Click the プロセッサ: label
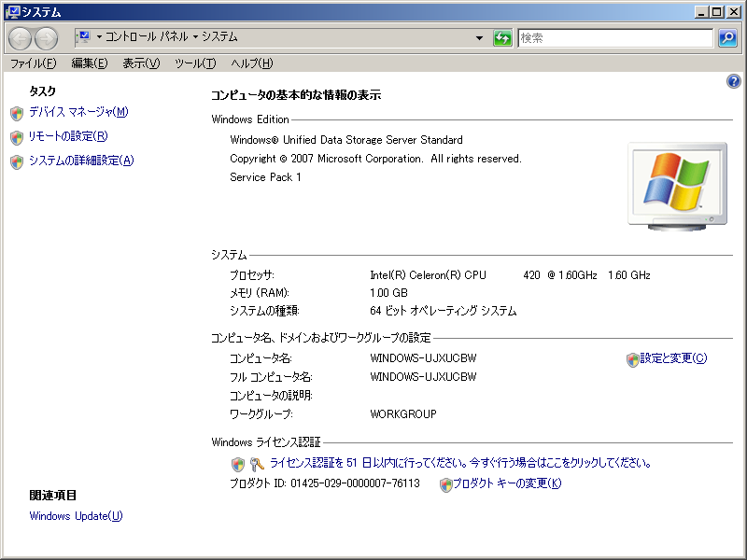This screenshot has width=747, height=560. click(x=252, y=275)
